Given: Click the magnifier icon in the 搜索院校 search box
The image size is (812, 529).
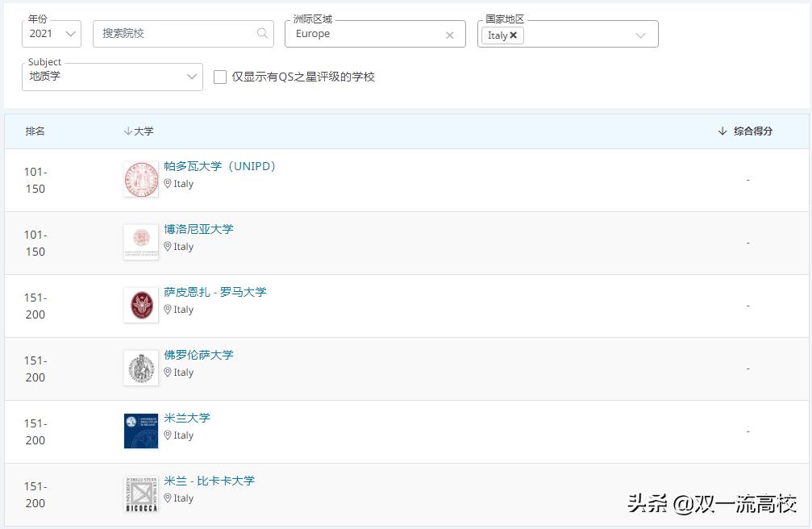Looking at the screenshot, I should point(262,34).
